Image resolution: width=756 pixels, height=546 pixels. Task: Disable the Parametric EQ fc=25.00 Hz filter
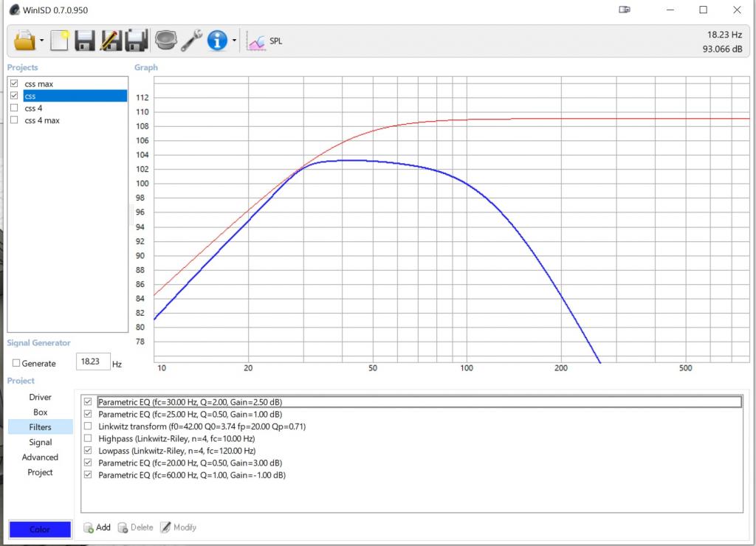click(88, 414)
